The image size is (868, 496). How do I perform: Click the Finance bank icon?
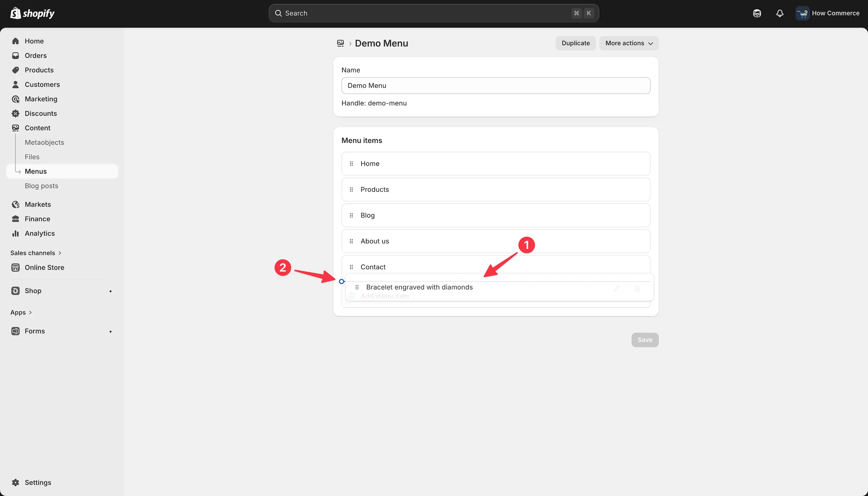click(15, 219)
